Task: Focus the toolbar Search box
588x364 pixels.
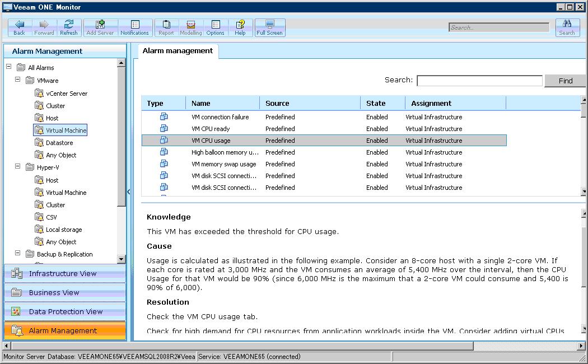Action: (499, 27)
